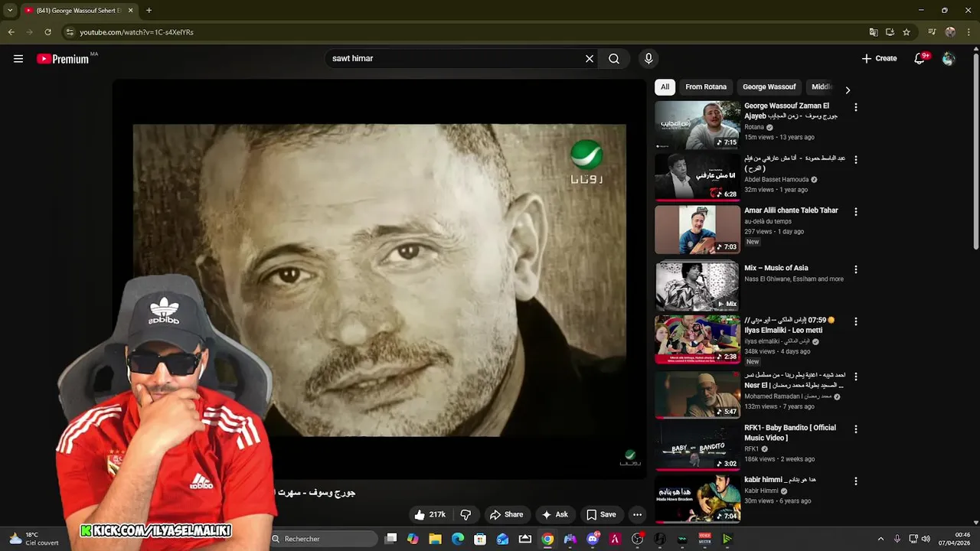Image resolution: width=980 pixels, height=551 pixels.
Task: Open kabir himmi video title
Action: [780, 480]
